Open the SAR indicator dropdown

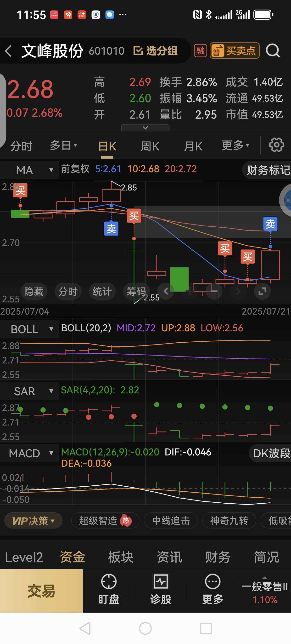pos(29,391)
